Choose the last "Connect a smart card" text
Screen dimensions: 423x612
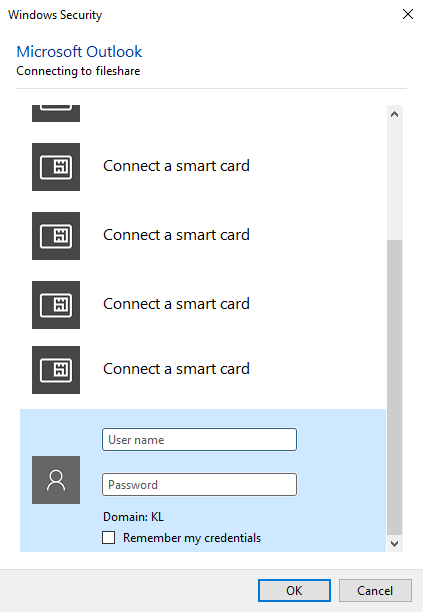tap(176, 369)
